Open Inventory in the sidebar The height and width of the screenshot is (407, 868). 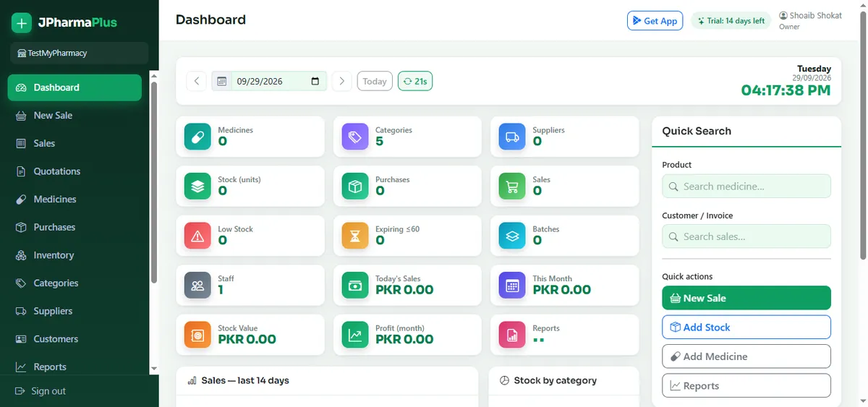75,255
